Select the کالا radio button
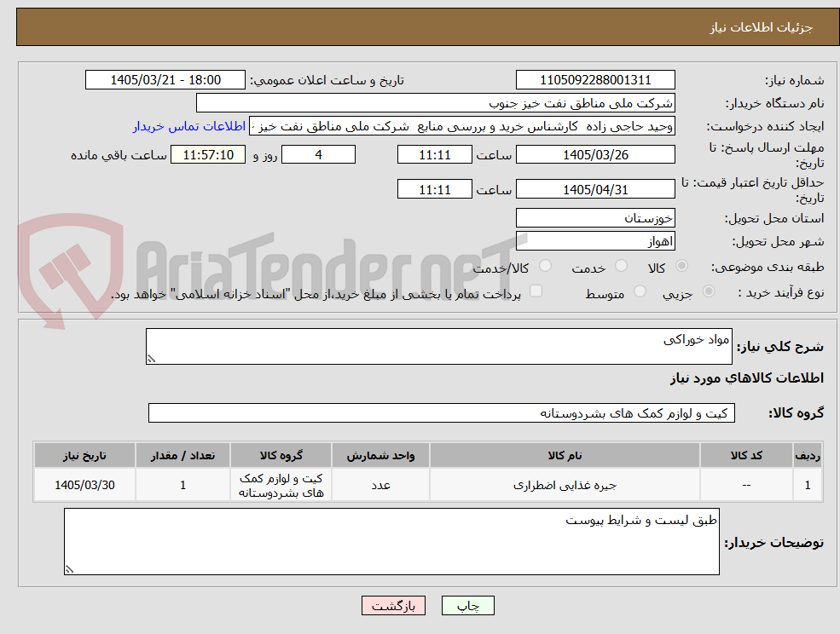Viewport: 840px width, 634px height. pyautogui.click(x=682, y=266)
